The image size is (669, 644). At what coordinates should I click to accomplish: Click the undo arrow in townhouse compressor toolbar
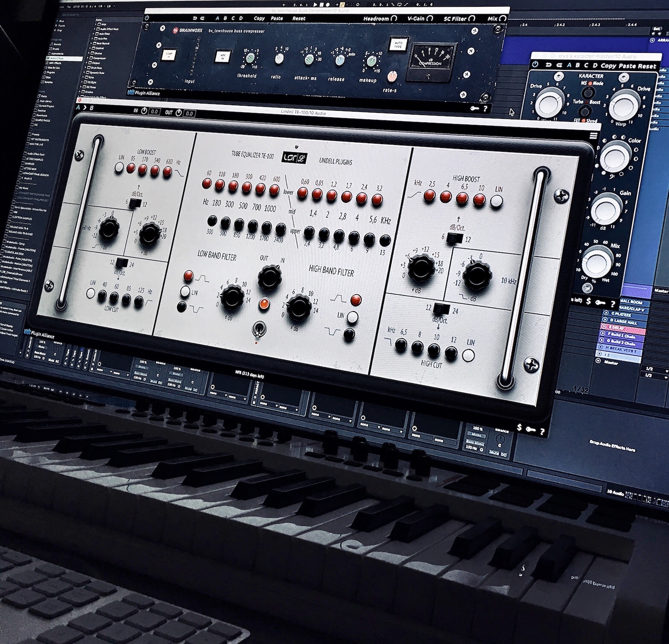(x=195, y=18)
